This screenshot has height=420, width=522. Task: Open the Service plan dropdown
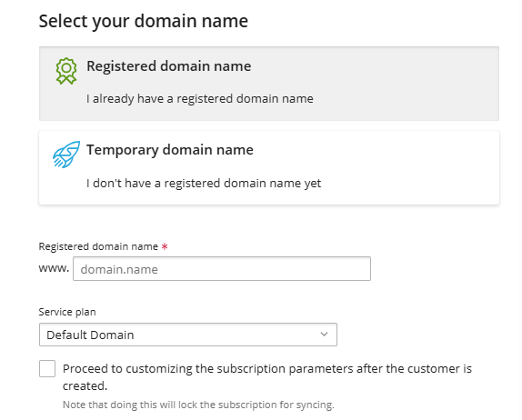[188, 335]
